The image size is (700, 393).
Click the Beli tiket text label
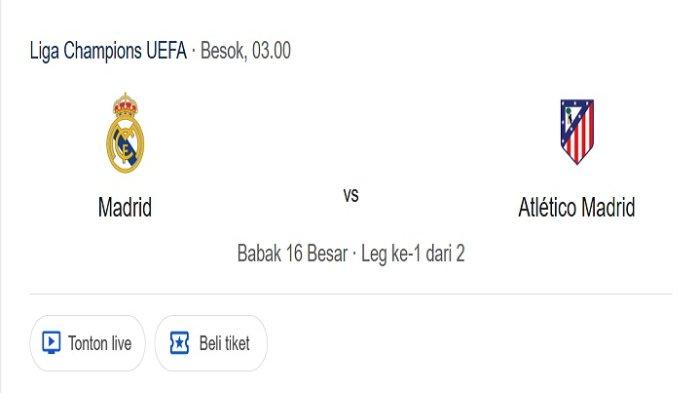225,343
